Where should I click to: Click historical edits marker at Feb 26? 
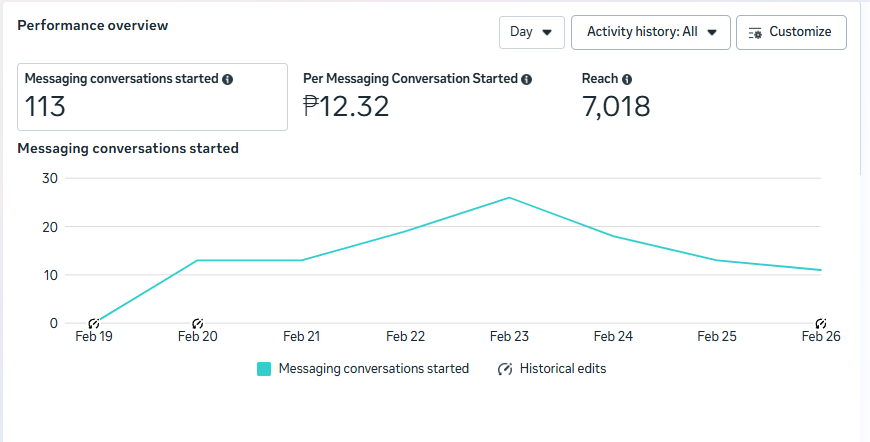point(821,323)
